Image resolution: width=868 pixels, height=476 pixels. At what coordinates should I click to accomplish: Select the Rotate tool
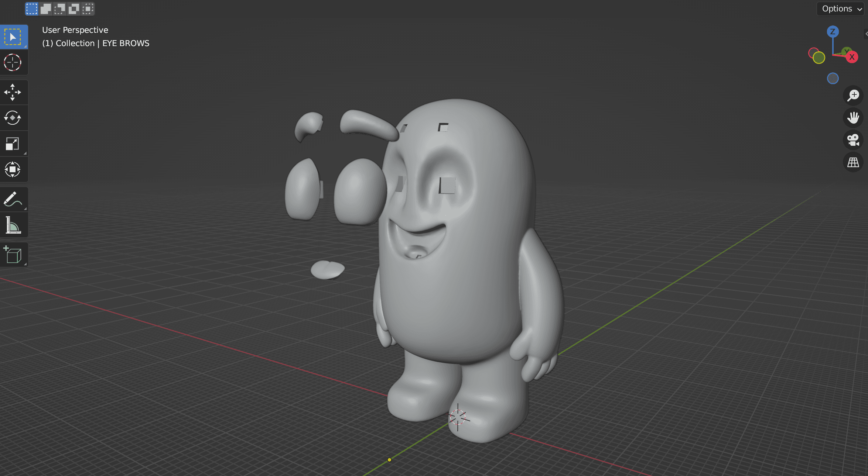pyautogui.click(x=13, y=118)
